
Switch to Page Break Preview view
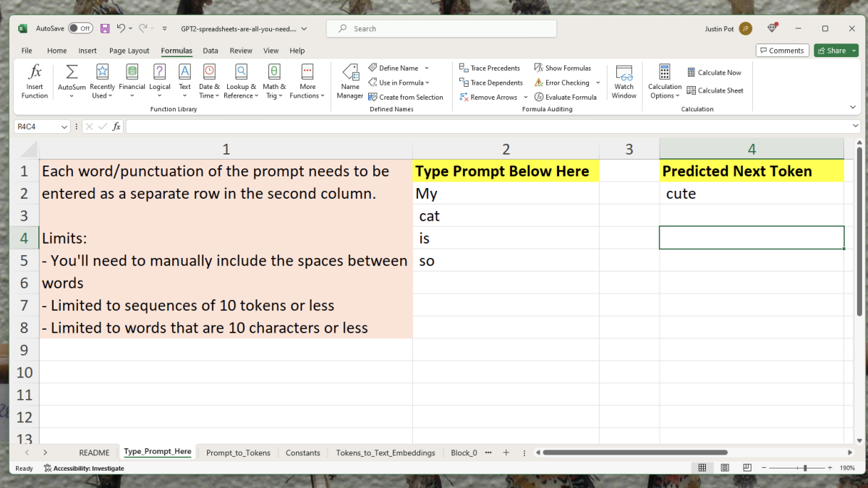tap(745, 468)
